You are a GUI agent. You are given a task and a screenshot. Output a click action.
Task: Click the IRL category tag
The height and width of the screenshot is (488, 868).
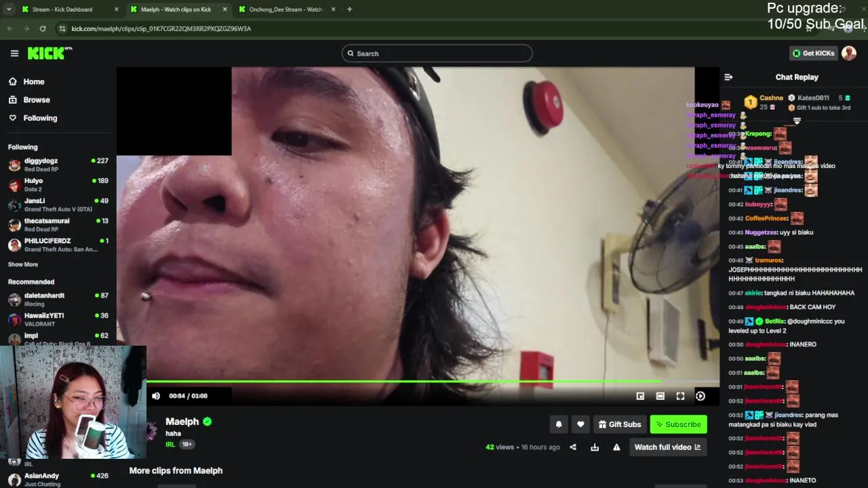[170, 445]
